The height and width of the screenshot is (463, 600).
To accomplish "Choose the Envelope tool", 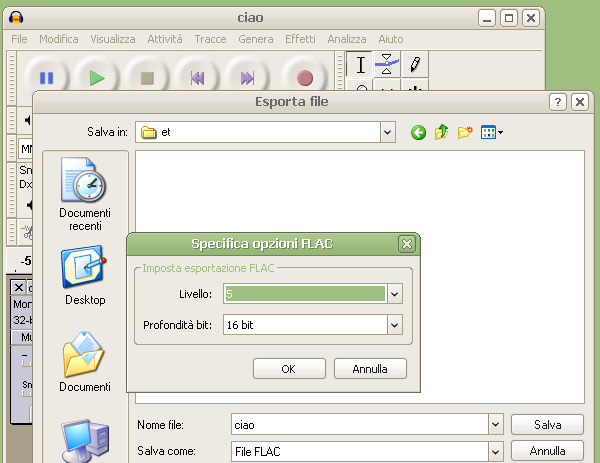I will tap(387, 66).
